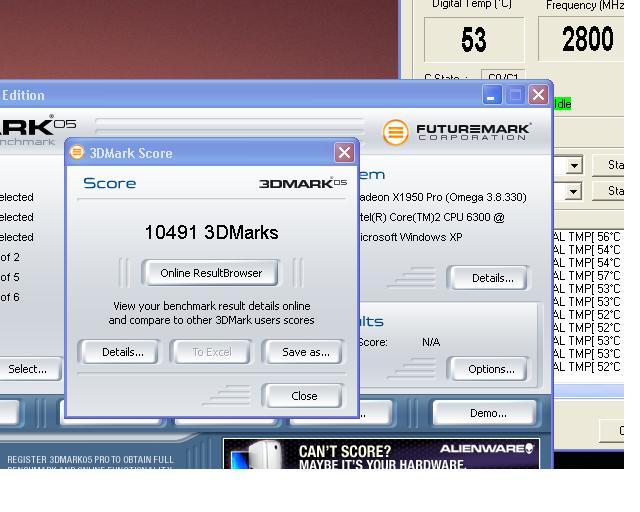Click the Frequency 2800 readout
The width and height of the screenshot is (640, 512).
582,39
